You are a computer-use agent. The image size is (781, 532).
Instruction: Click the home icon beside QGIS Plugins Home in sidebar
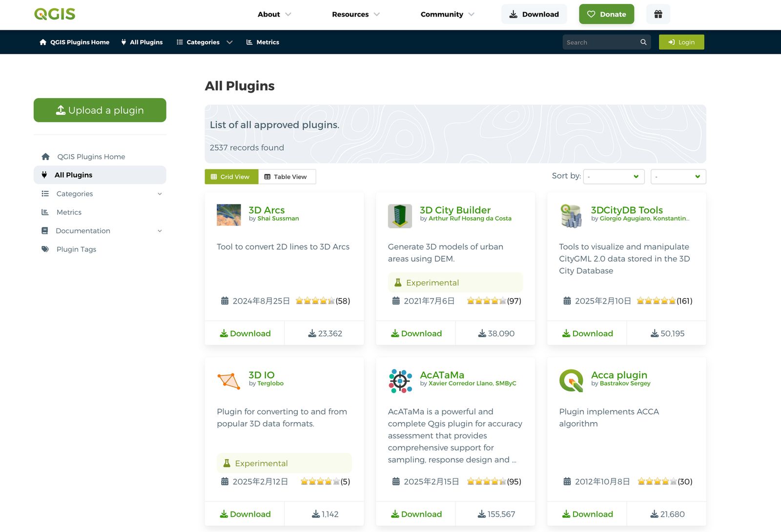pos(45,157)
